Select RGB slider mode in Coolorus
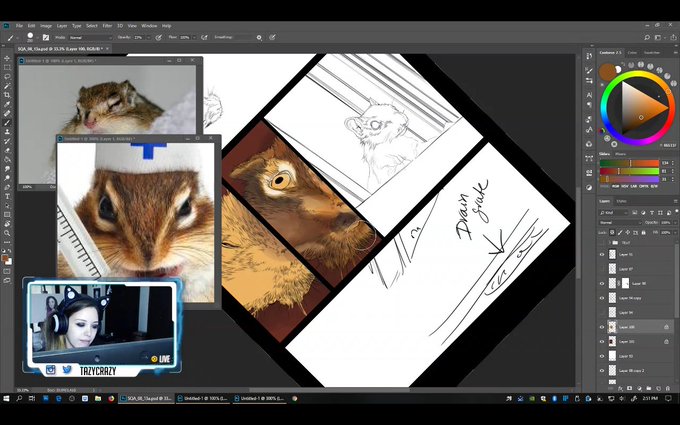This screenshot has height=425, width=680. click(615, 186)
